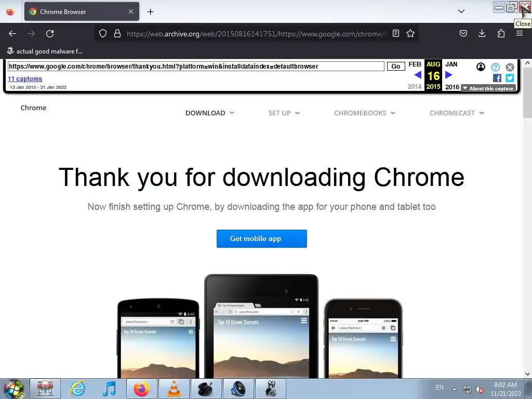532x399 pixels.
Task: Click scrollbar up arrow
Action: pyautogui.click(x=527, y=63)
